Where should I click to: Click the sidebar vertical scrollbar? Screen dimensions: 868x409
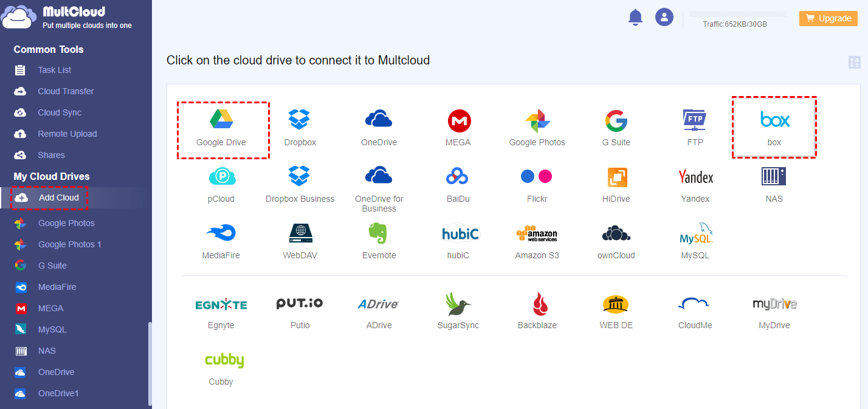150,365
